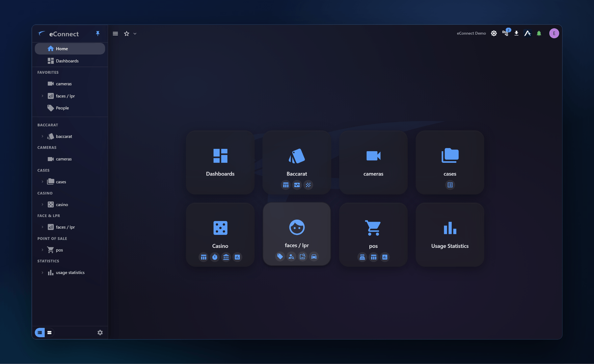
Task: Click the cash register icon on pos tile
Action: [x=362, y=257]
